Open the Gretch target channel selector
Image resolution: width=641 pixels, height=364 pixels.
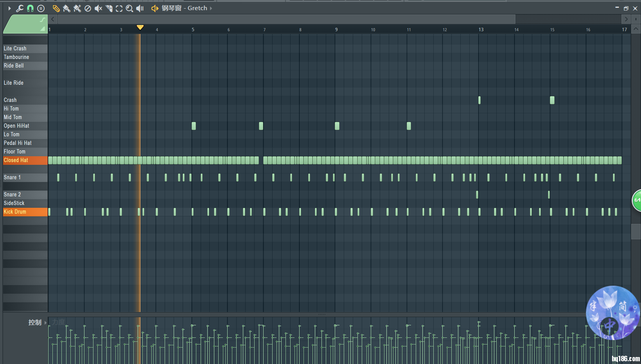[x=184, y=8]
